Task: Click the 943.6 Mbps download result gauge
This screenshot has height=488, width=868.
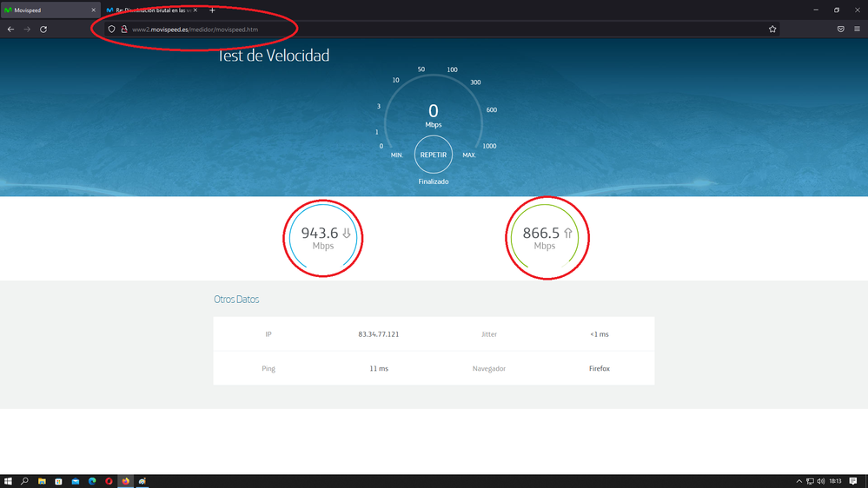Action: (x=323, y=238)
